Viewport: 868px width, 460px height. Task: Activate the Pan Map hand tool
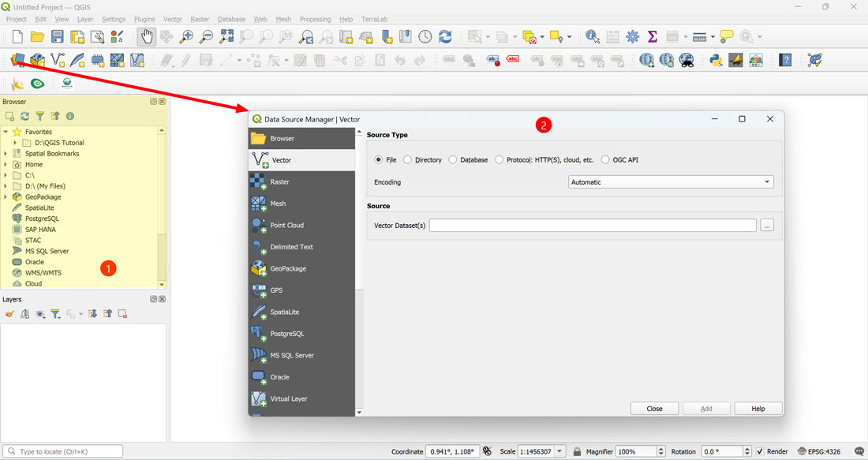147,37
